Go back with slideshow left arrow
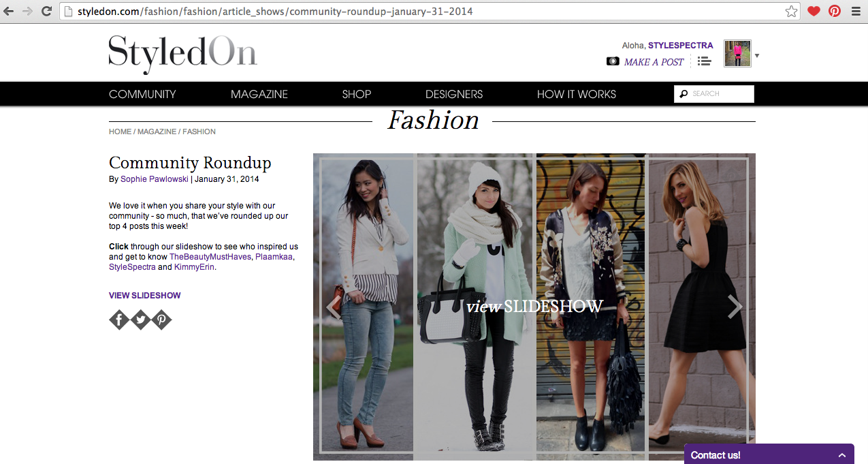The width and height of the screenshot is (868, 464). coord(334,307)
